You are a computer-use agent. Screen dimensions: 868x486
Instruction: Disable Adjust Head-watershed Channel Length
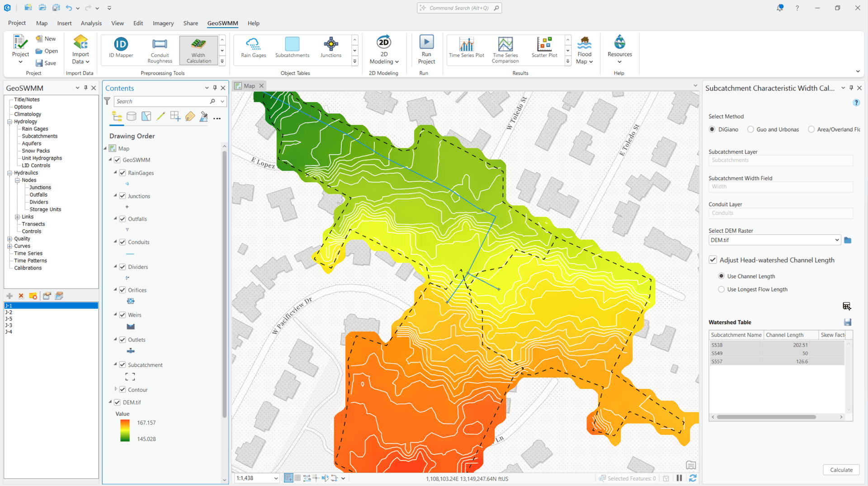[713, 260]
